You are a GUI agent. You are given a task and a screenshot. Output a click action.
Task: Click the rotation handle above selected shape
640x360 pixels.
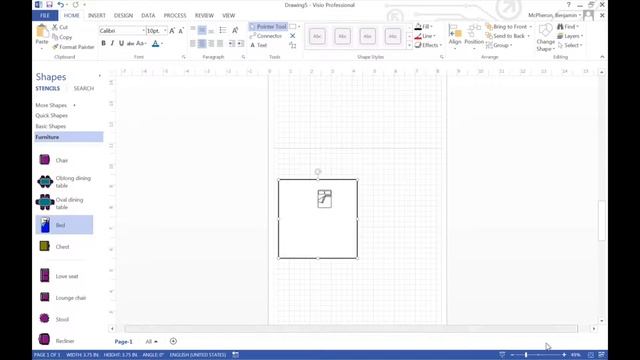318,171
